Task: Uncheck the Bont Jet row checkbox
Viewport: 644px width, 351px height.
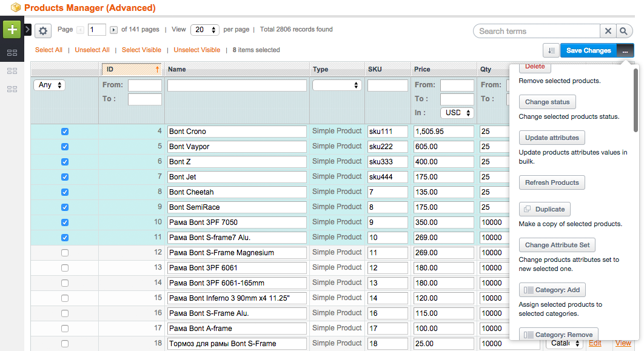Action: pyautogui.click(x=65, y=177)
